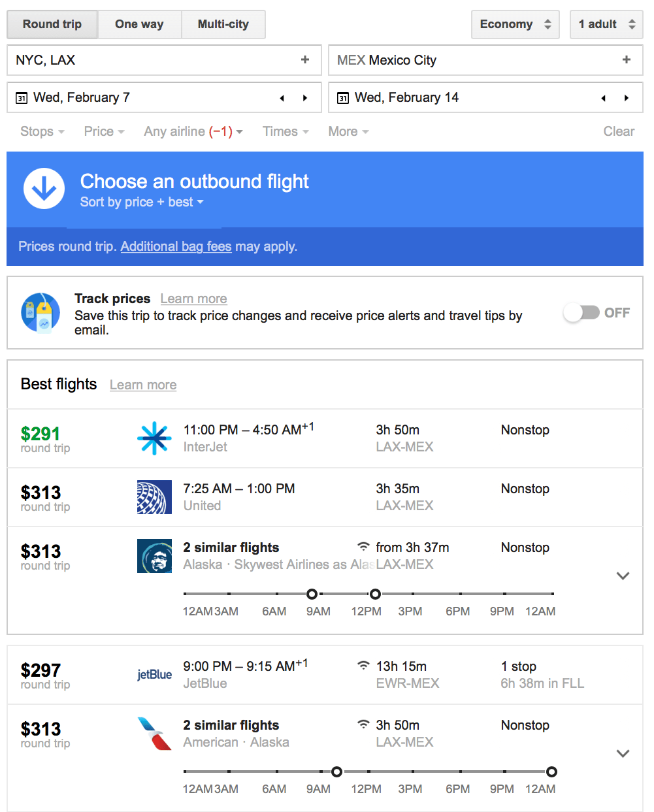The height and width of the screenshot is (812, 654).
Task: Click the return date calendar icon
Action: 342,97
